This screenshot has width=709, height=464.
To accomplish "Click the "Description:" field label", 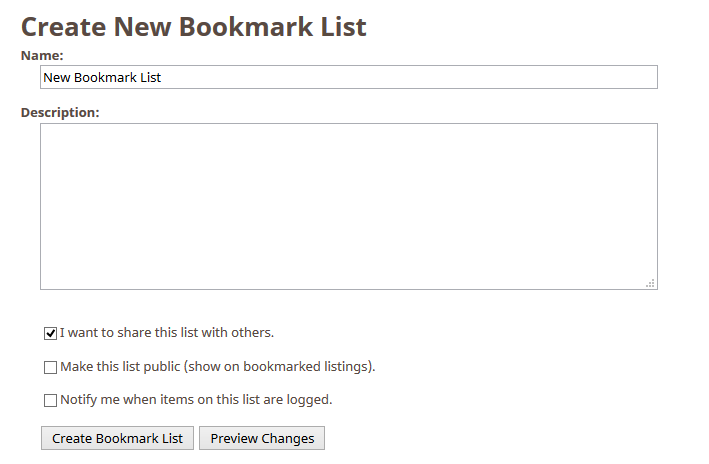I will pos(60,113).
